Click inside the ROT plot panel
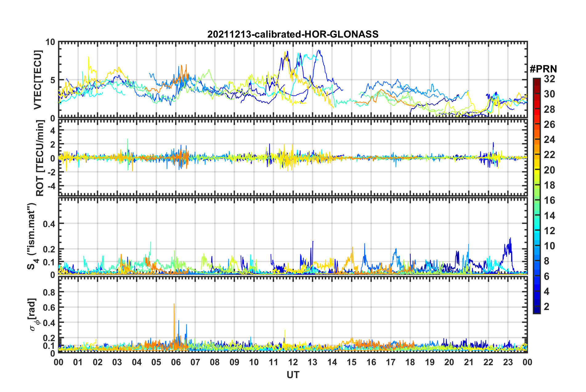Viewport: 586px width, 392px height. 293,157
